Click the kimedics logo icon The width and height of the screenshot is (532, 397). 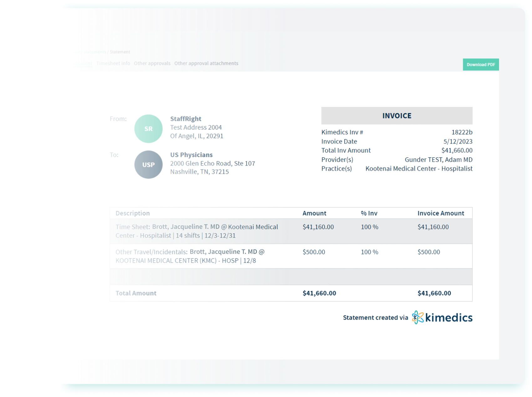coord(417,318)
